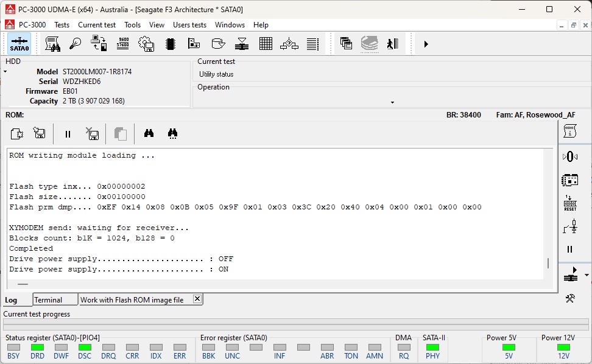The image size is (592, 364).
Task: Click the gear with floppy disk icon
Action: click(x=146, y=44)
